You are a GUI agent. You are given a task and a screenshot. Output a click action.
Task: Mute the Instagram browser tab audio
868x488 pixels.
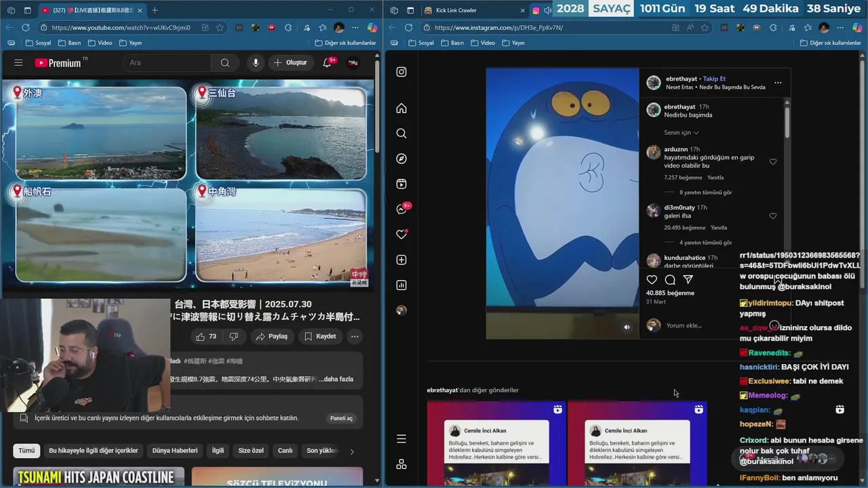(547, 10)
